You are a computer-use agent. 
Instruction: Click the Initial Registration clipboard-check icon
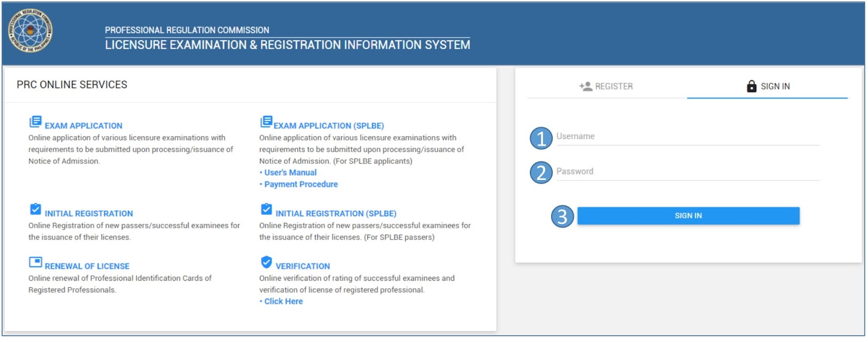click(x=35, y=209)
